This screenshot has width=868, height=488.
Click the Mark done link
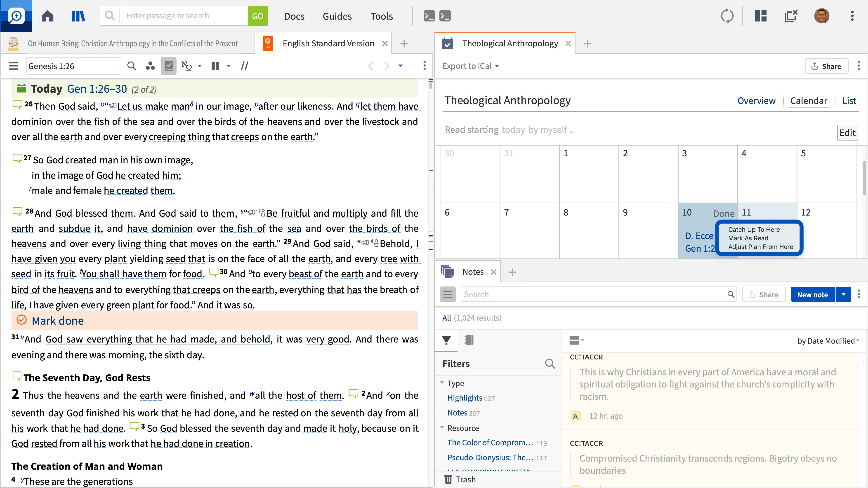click(x=58, y=321)
